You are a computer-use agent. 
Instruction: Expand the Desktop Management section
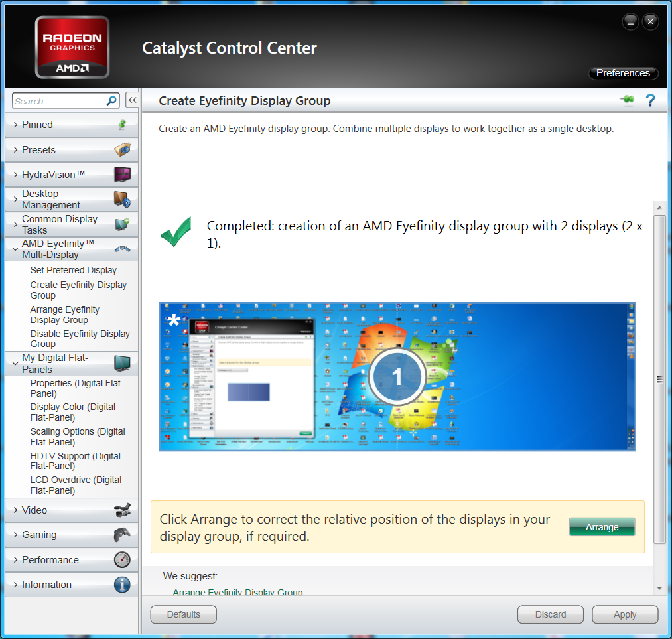[50, 199]
